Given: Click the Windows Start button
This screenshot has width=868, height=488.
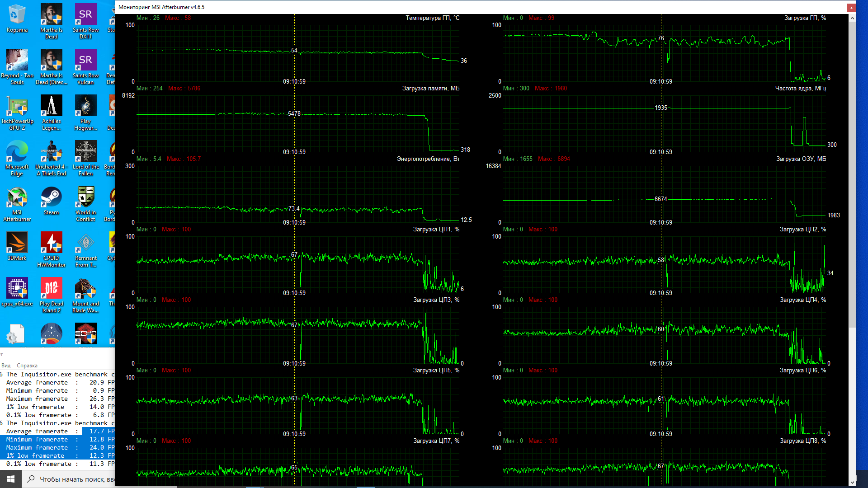Looking at the screenshot, I should [11, 479].
